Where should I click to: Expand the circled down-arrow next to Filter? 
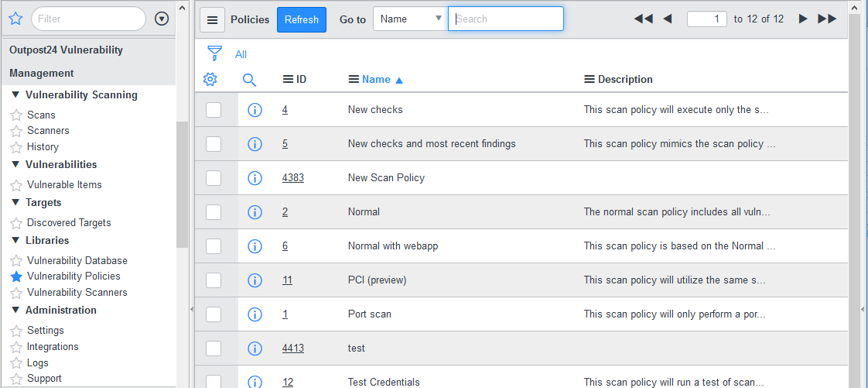162,19
